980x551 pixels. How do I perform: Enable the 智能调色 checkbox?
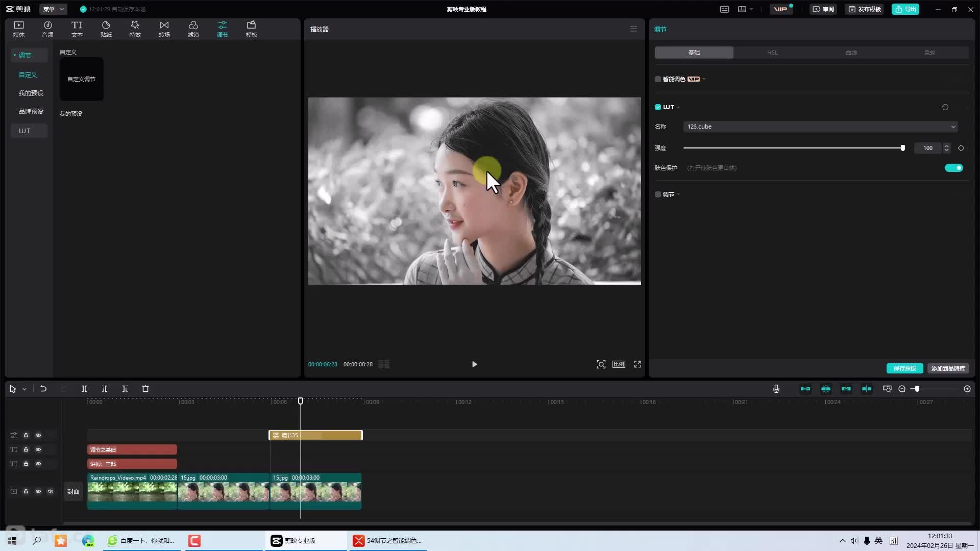pyautogui.click(x=658, y=79)
